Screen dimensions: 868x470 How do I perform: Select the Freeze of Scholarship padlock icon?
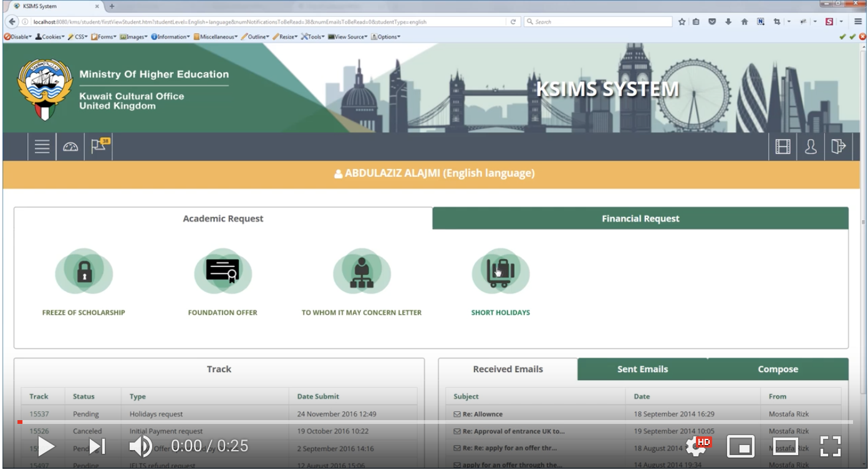coord(84,272)
